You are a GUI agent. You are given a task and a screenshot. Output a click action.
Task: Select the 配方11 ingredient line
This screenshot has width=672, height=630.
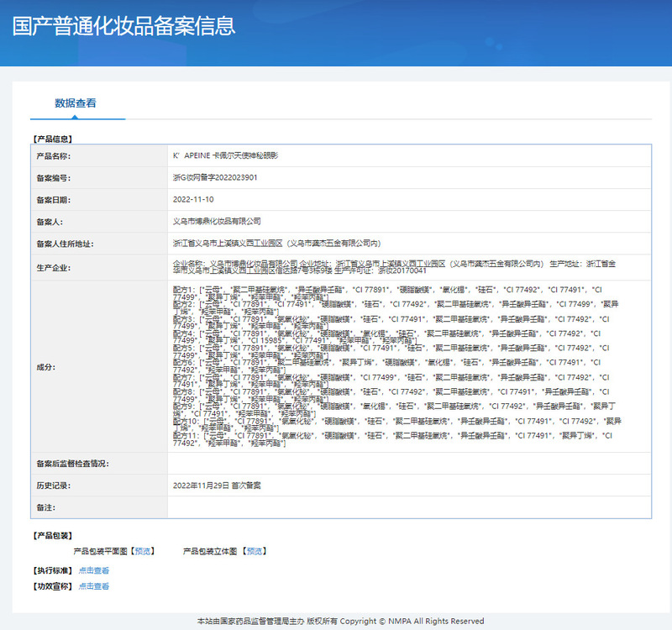click(392, 439)
